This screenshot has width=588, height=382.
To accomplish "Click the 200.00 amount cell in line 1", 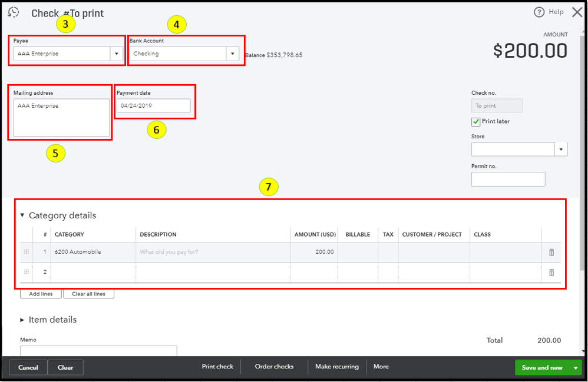I will (314, 252).
